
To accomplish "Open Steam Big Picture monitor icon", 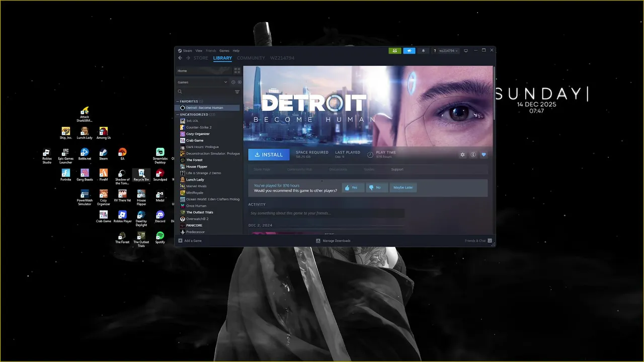I will [466, 51].
